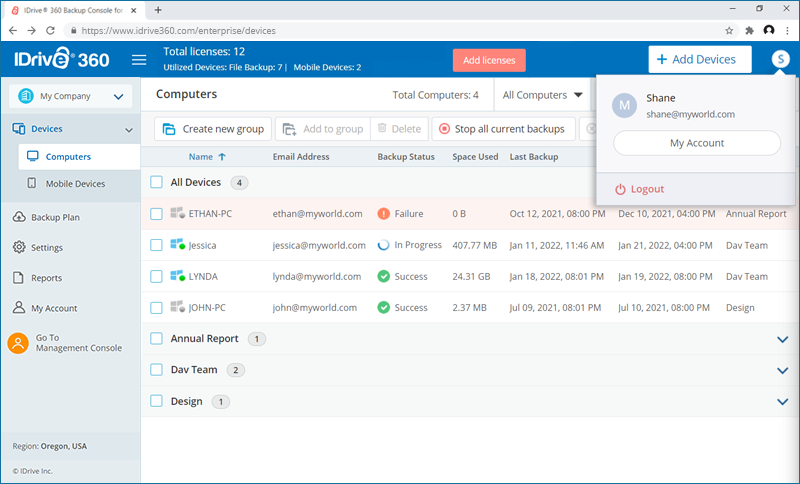Click the M profile avatar in dropdown
800x484 pixels.
click(624, 106)
